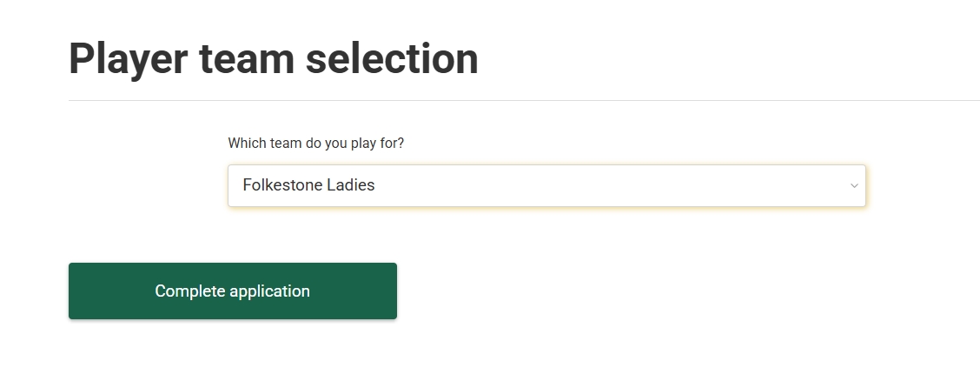The image size is (980, 368).
Task: Click the word 'application' on the green button
Action: (269, 291)
